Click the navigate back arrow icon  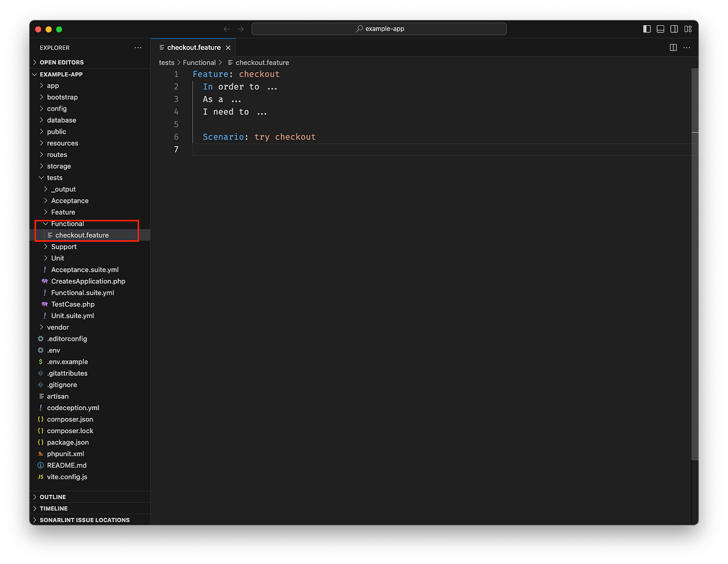pos(226,29)
